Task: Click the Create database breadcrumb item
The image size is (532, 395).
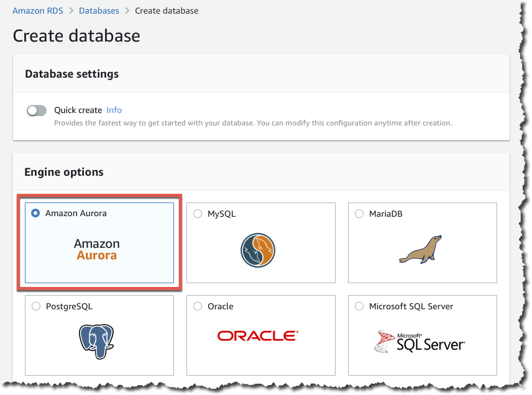Action: 167,11
